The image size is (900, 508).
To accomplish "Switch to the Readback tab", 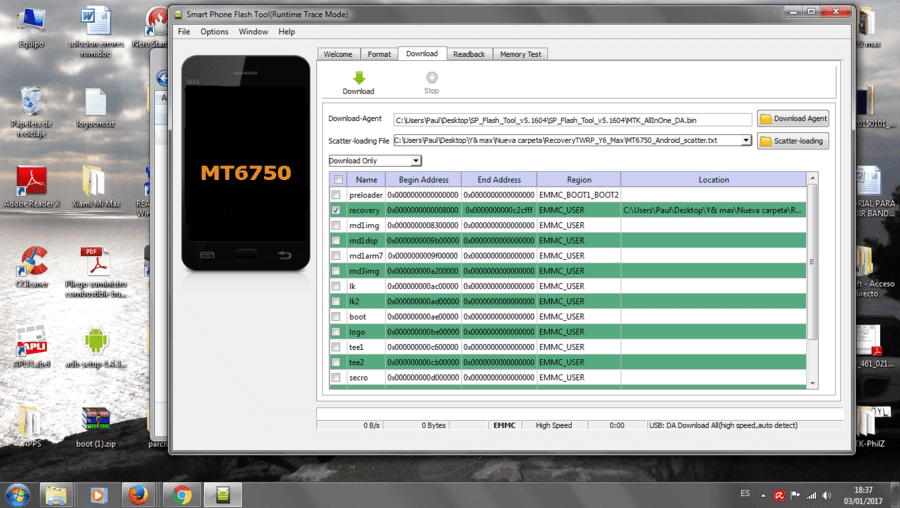I will tap(469, 54).
